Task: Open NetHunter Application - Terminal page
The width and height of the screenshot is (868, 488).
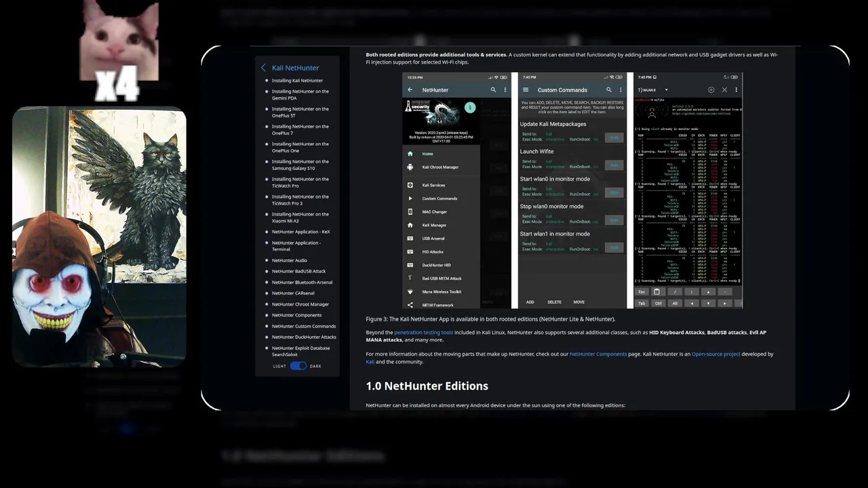Action: click(x=296, y=246)
